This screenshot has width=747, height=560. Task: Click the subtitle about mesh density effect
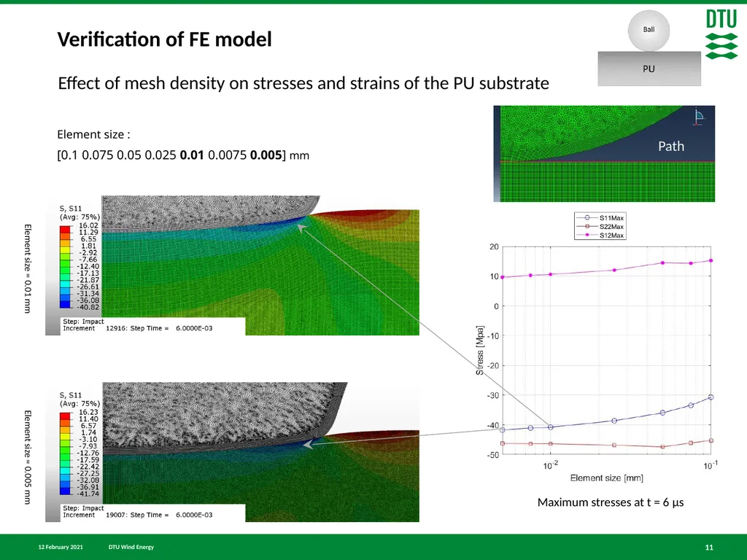[x=303, y=83]
